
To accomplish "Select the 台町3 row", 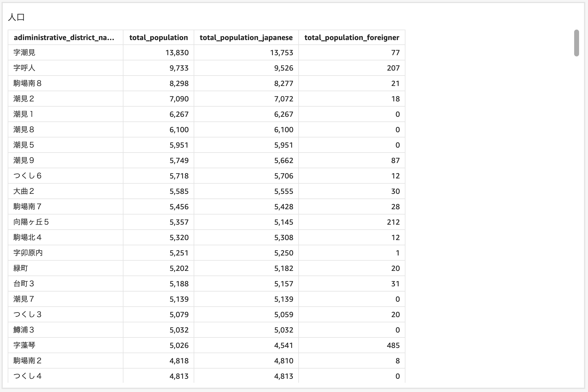I will pyautogui.click(x=65, y=284).
